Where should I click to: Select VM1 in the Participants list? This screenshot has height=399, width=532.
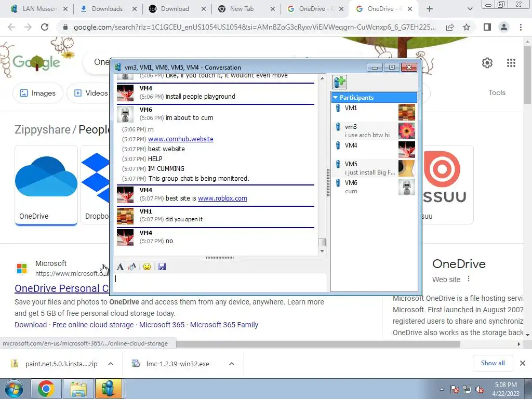tap(374, 112)
